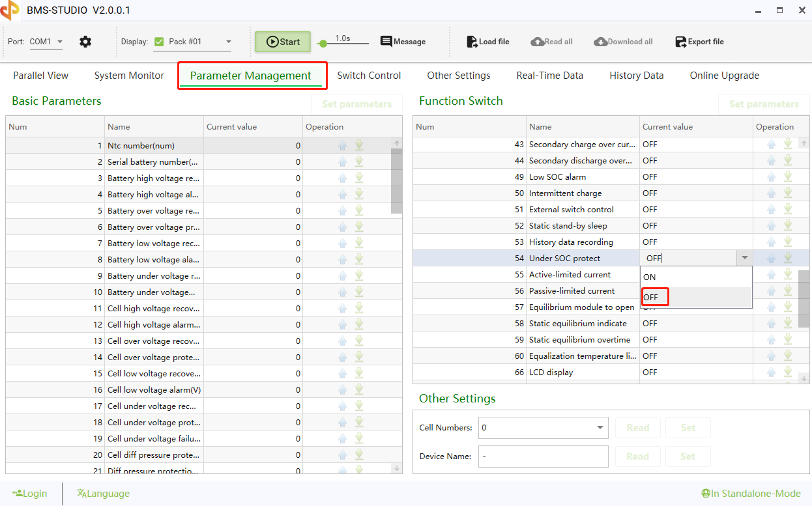Open the COM1 port dropdown
Image resolution: width=812 pixels, height=506 pixels.
tap(46, 42)
